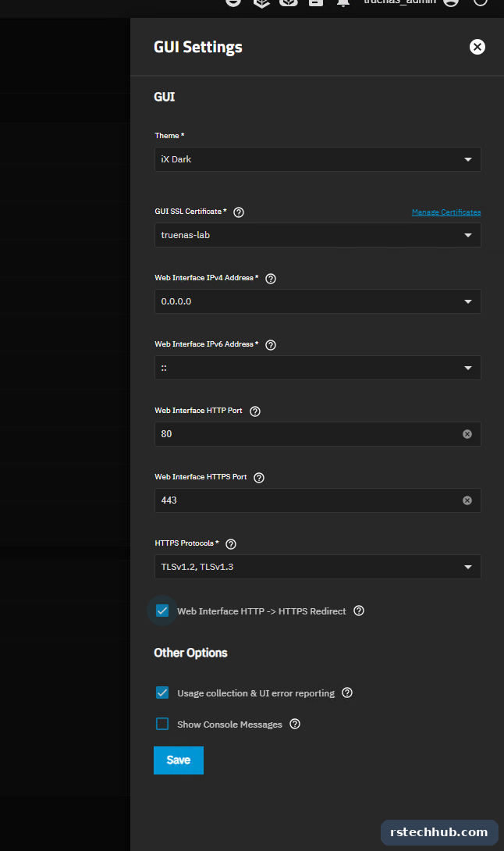Open HTTPS Protocols dropdown TLSv1.2, TLSv1.3
Image resolution: width=504 pixels, height=851 pixels.
[x=318, y=567]
